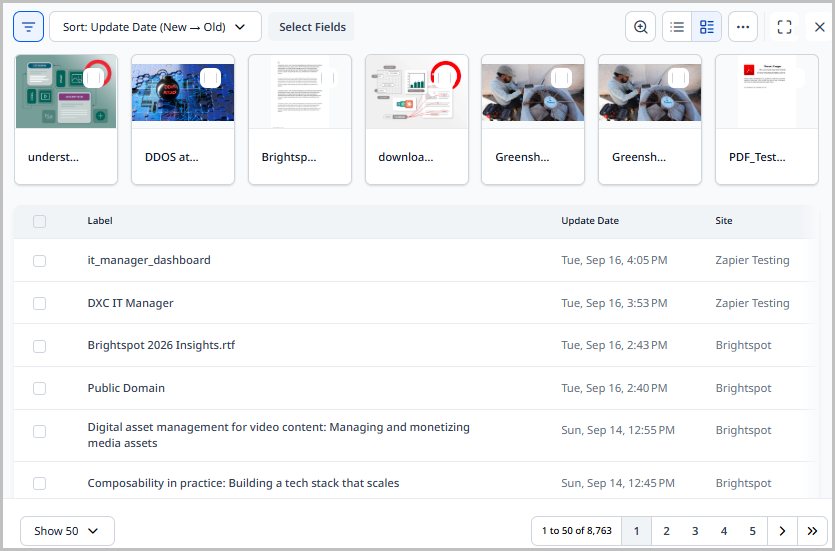Screen dimensions: 835x551
Task: Click the zoom magnifier icon
Action: (640, 27)
